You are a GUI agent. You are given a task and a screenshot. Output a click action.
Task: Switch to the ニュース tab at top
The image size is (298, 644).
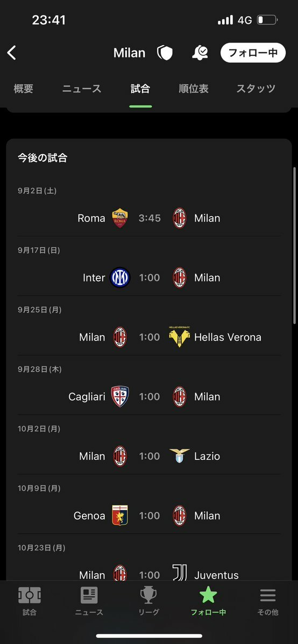click(x=82, y=88)
